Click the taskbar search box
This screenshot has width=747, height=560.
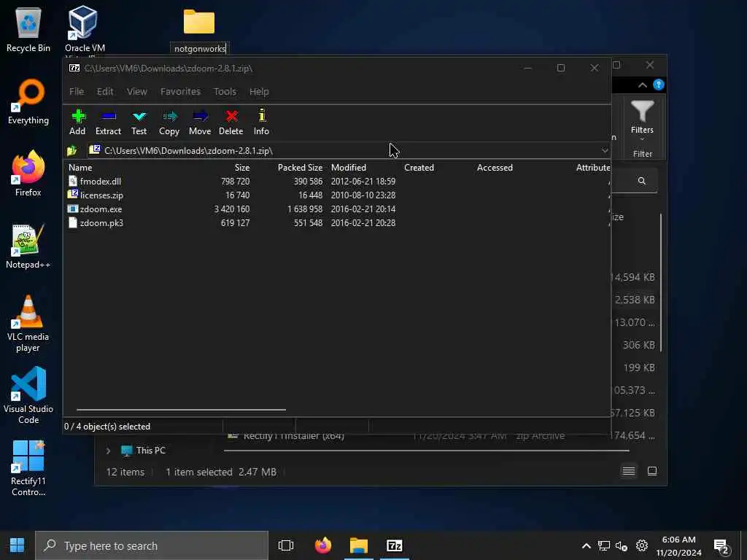(x=152, y=545)
